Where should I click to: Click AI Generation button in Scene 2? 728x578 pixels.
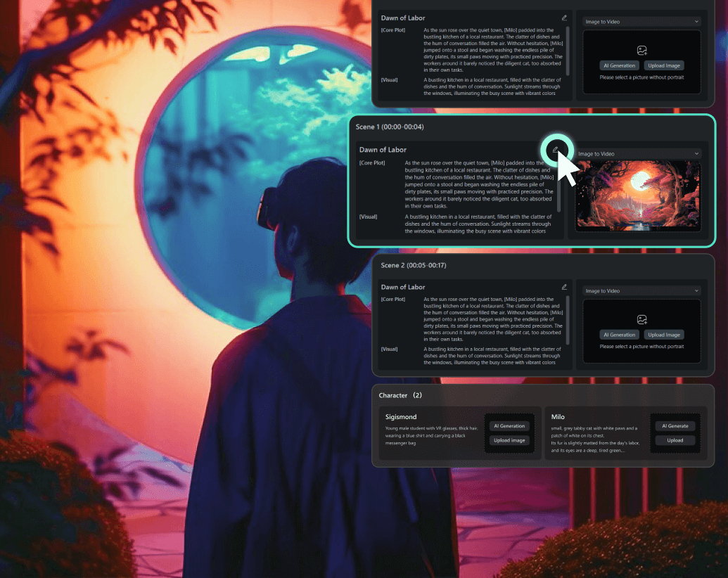pos(620,335)
